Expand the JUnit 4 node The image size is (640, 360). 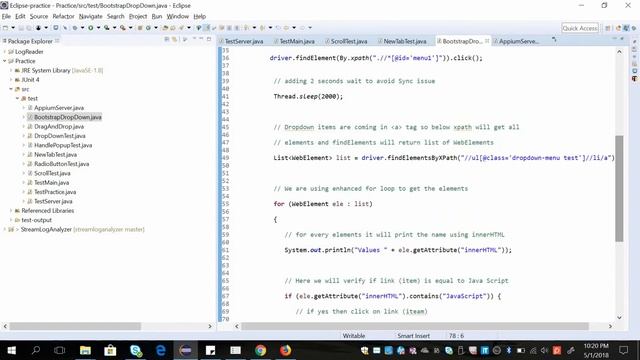[x=11, y=80]
